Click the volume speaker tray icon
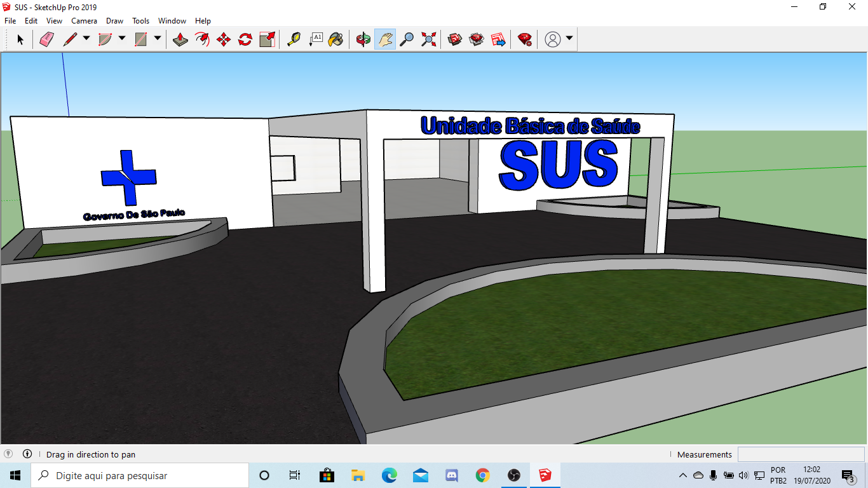868x488 pixels. (x=743, y=475)
